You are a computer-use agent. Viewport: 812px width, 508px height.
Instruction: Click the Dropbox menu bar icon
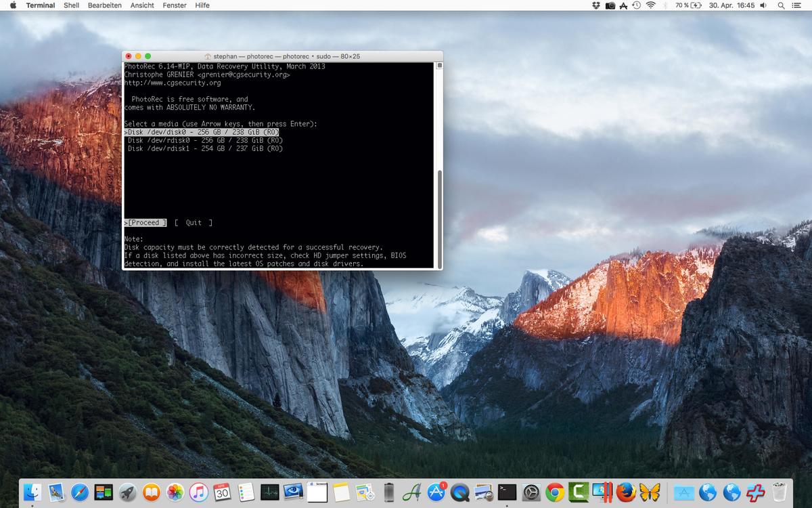pyautogui.click(x=595, y=5)
